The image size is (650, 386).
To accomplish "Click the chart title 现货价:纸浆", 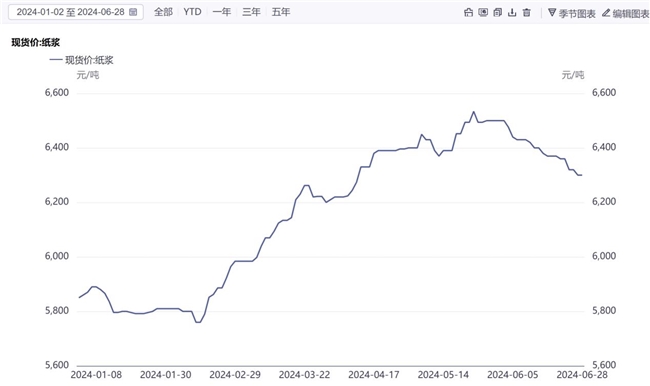I will tap(36, 43).
